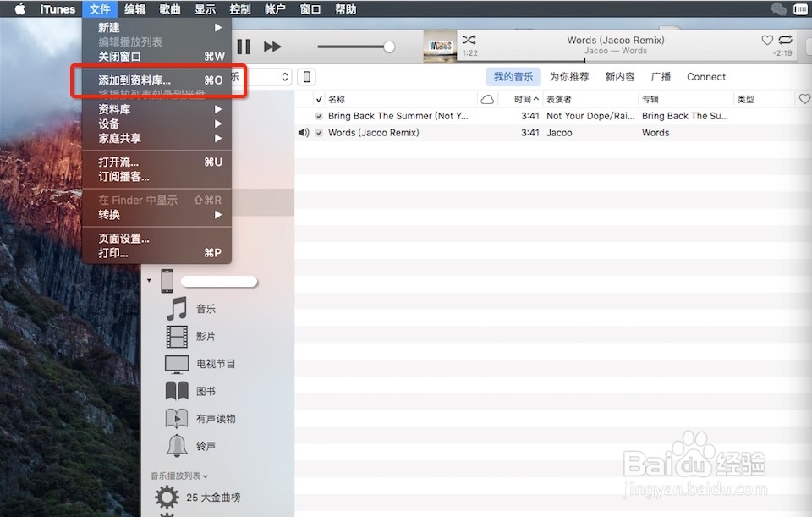Click the heart column header icon
Screen dimensions: 812x517
[804, 98]
